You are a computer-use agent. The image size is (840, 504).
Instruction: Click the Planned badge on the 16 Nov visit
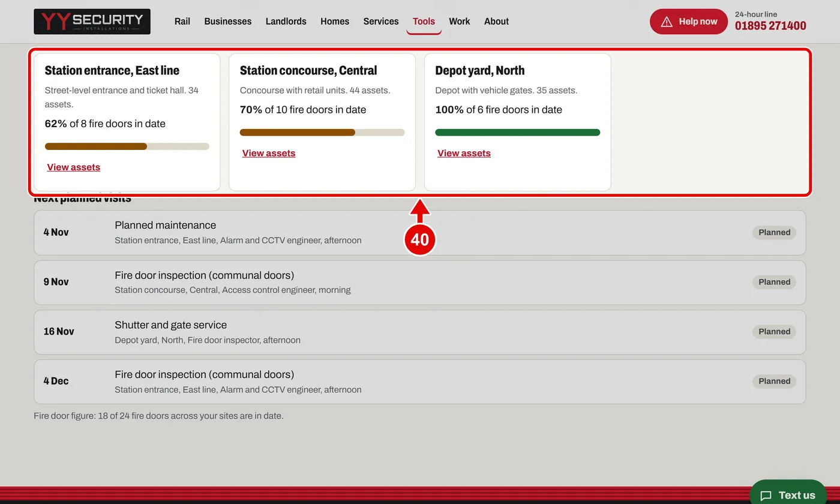click(774, 332)
